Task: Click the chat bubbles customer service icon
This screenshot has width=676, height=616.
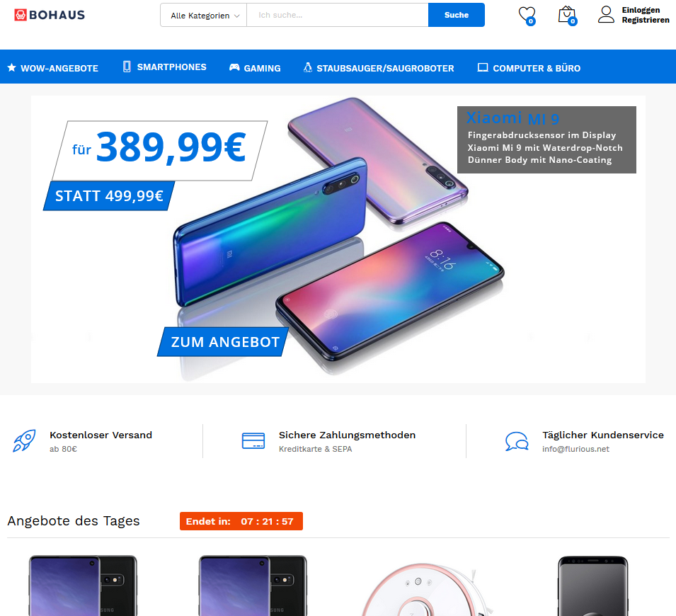Action: click(517, 441)
